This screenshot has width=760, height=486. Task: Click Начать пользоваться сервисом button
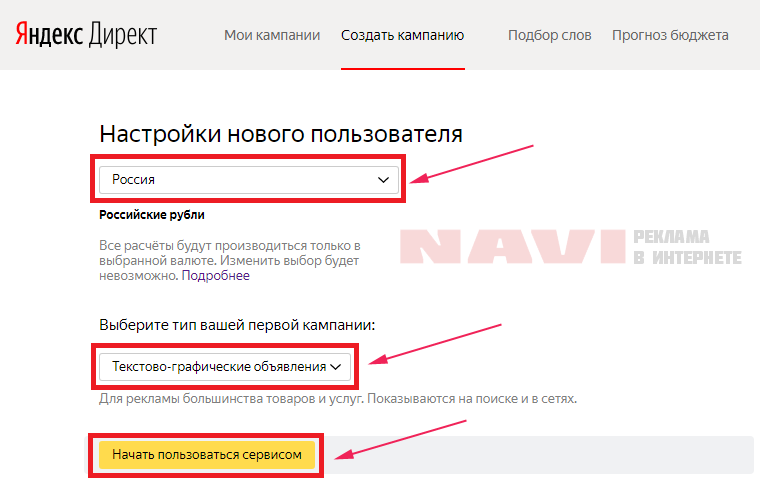(x=207, y=455)
